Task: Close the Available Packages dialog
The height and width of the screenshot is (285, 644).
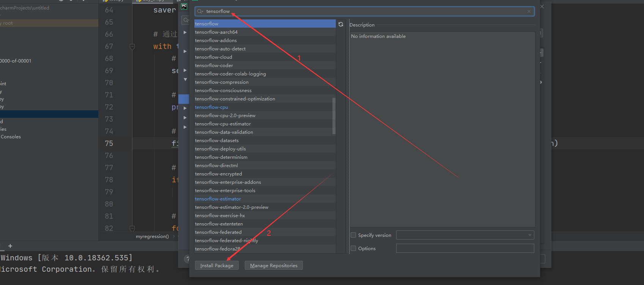Action: (x=542, y=6)
